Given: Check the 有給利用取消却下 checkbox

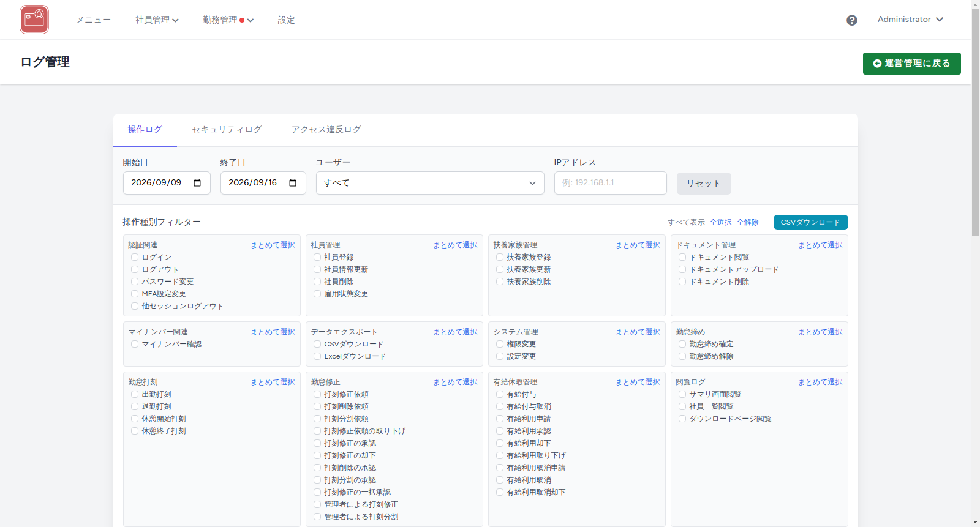Looking at the screenshot, I should point(500,492).
